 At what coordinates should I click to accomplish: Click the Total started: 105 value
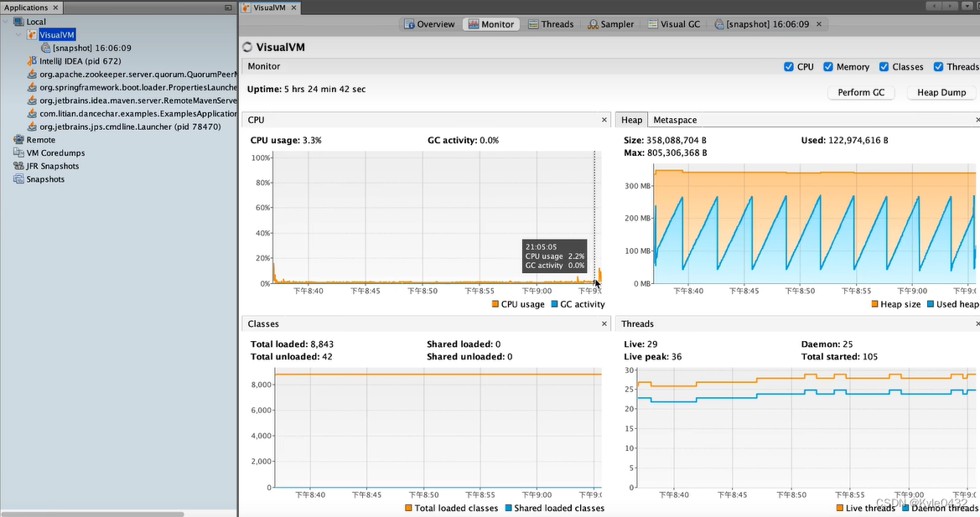(839, 357)
